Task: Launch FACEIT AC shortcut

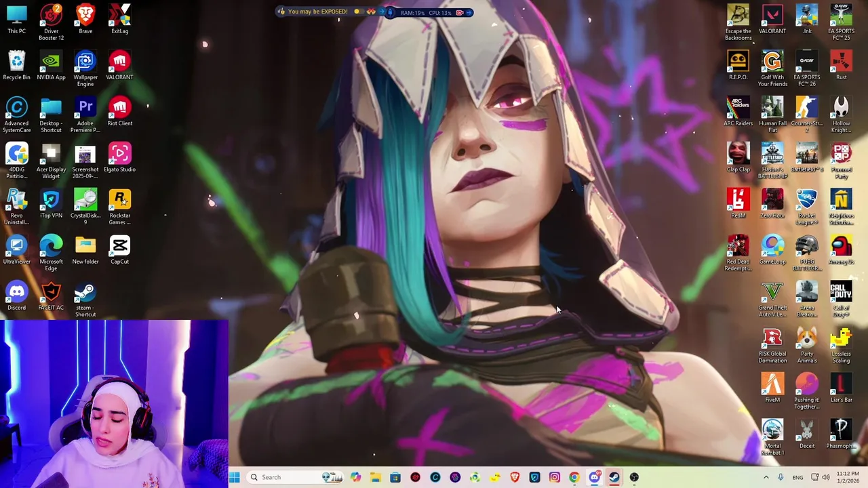Action: [51, 296]
